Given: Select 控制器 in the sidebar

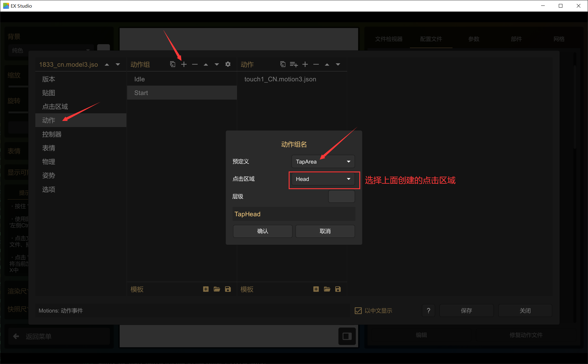Looking at the screenshot, I should 81,134.
